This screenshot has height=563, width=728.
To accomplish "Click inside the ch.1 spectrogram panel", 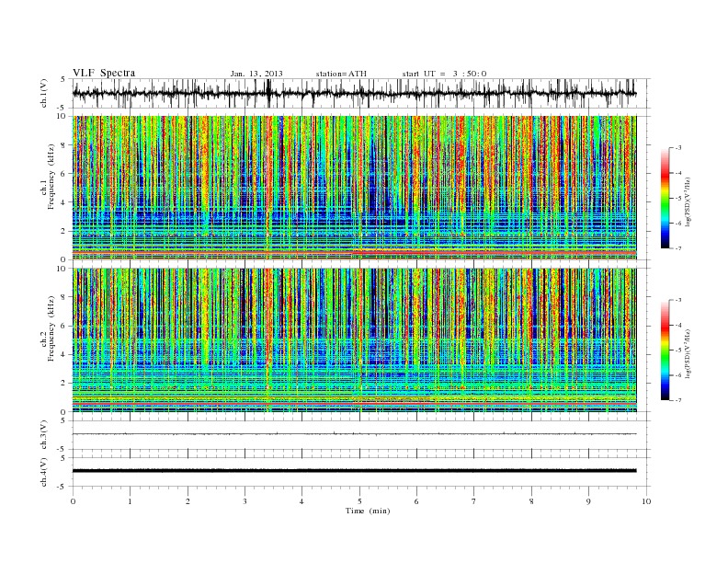I will [x=355, y=188].
